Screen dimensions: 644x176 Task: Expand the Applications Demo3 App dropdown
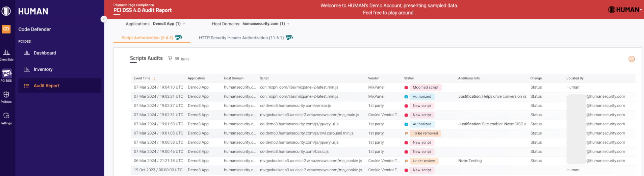point(184,24)
